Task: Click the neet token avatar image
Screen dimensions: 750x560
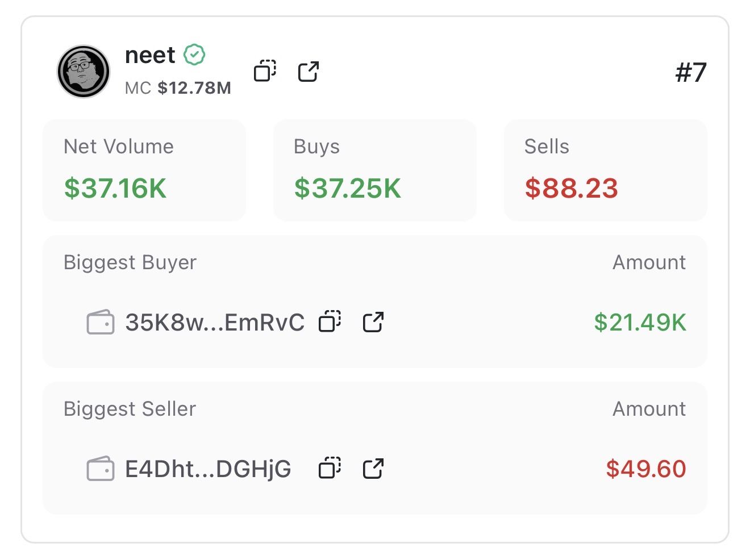Action: [84, 72]
